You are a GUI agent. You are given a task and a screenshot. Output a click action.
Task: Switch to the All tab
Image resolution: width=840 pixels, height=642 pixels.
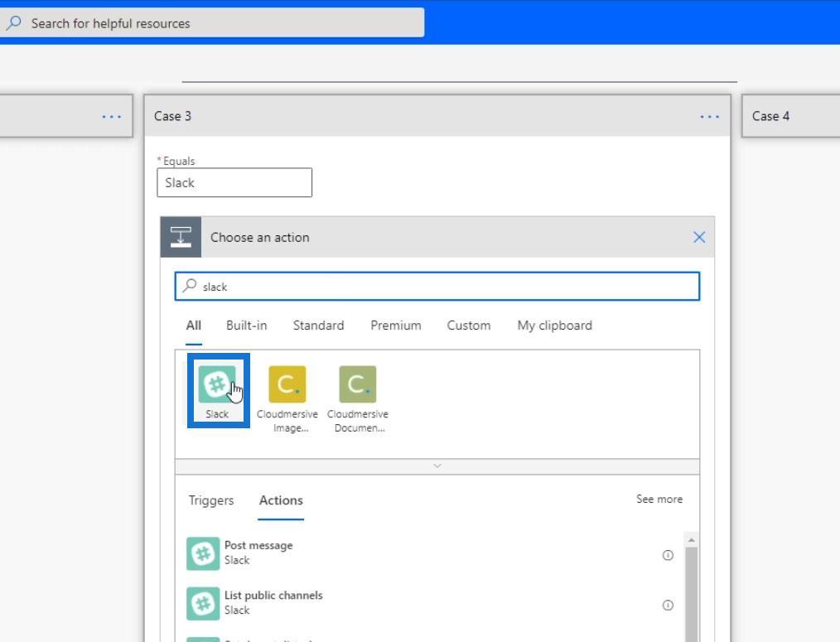(x=193, y=326)
